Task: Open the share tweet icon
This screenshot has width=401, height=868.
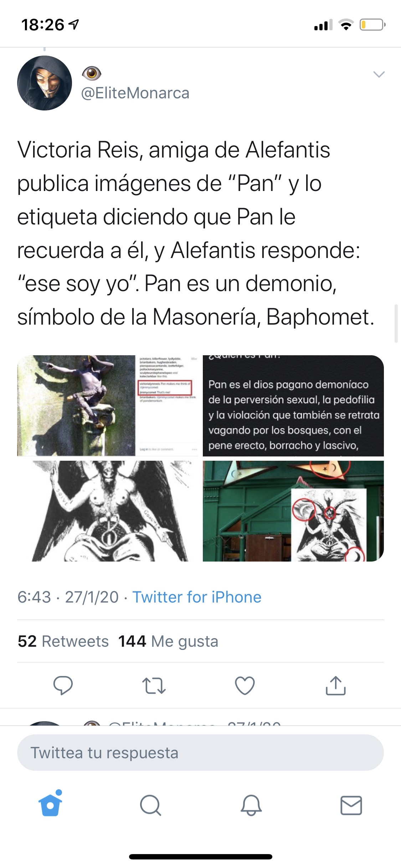Action: point(336,685)
